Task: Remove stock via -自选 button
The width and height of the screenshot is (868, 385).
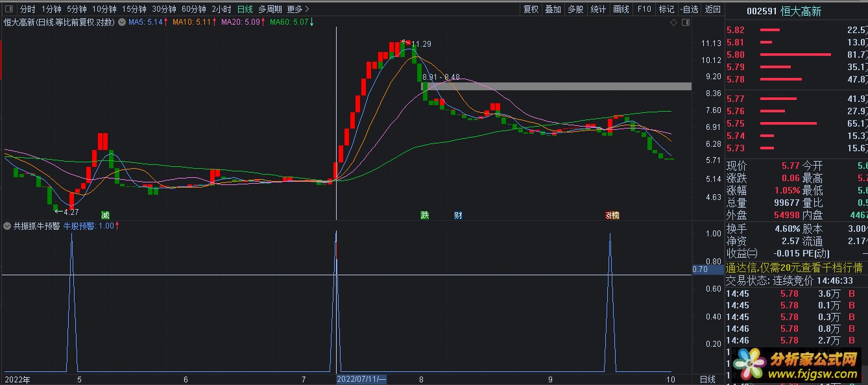Action: [689, 9]
